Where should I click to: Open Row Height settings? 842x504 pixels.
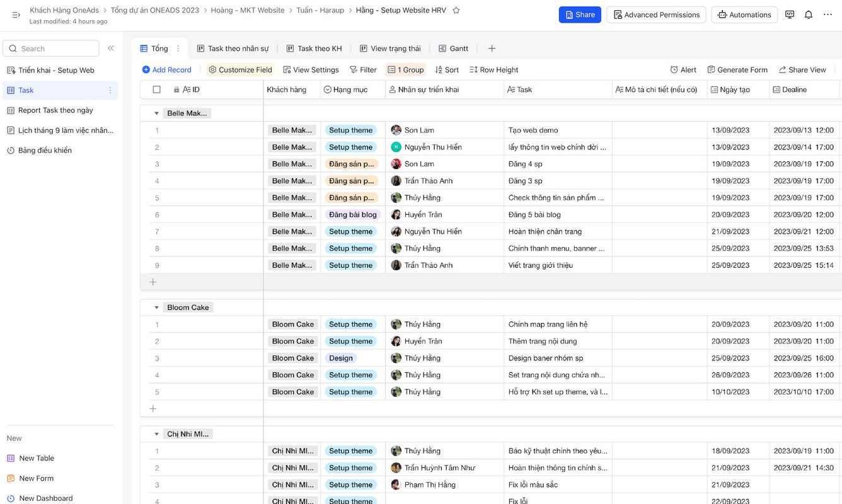point(494,70)
